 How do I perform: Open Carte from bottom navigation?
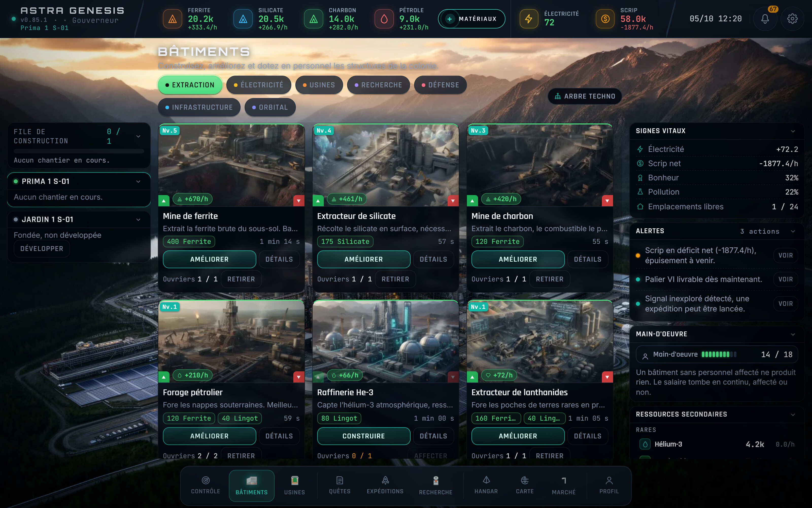[x=525, y=485]
